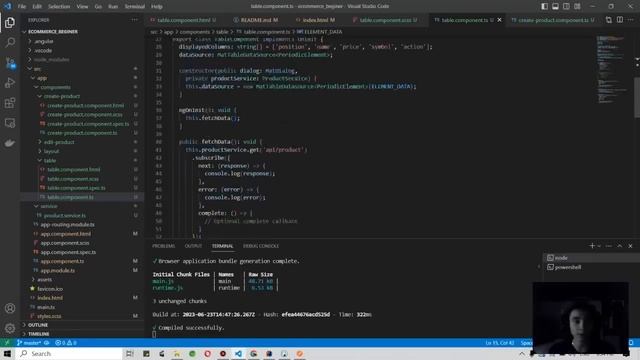Open the Go menu
The width and height of the screenshot is (640, 360).
point(98,7)
